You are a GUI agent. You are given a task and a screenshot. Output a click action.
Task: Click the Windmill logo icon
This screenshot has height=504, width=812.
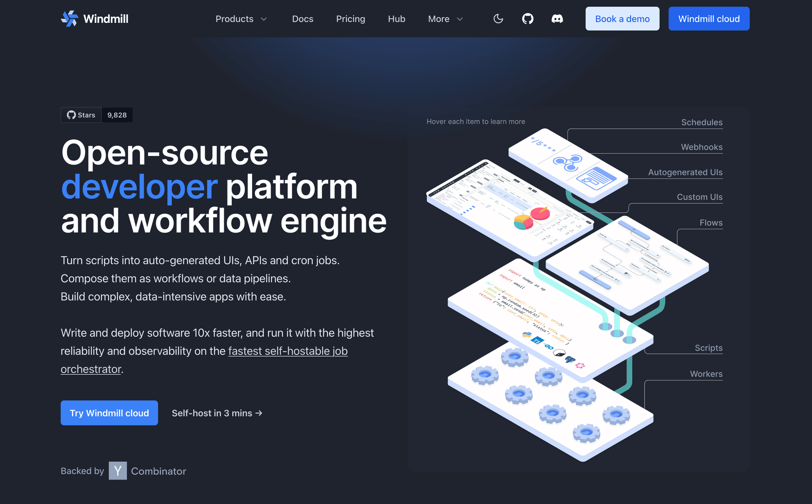pyautogui.click(x=70, y=19)
